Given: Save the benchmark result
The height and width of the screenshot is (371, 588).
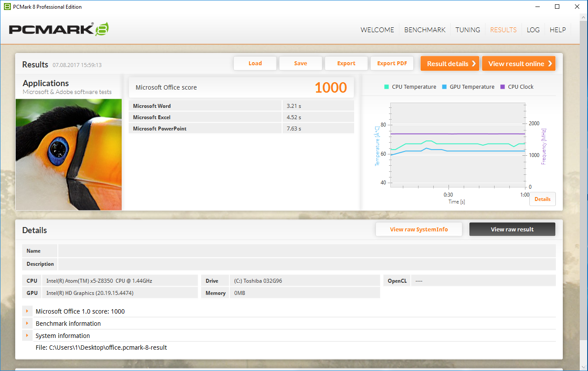Looking at the screenshot, I should (301, 64).
